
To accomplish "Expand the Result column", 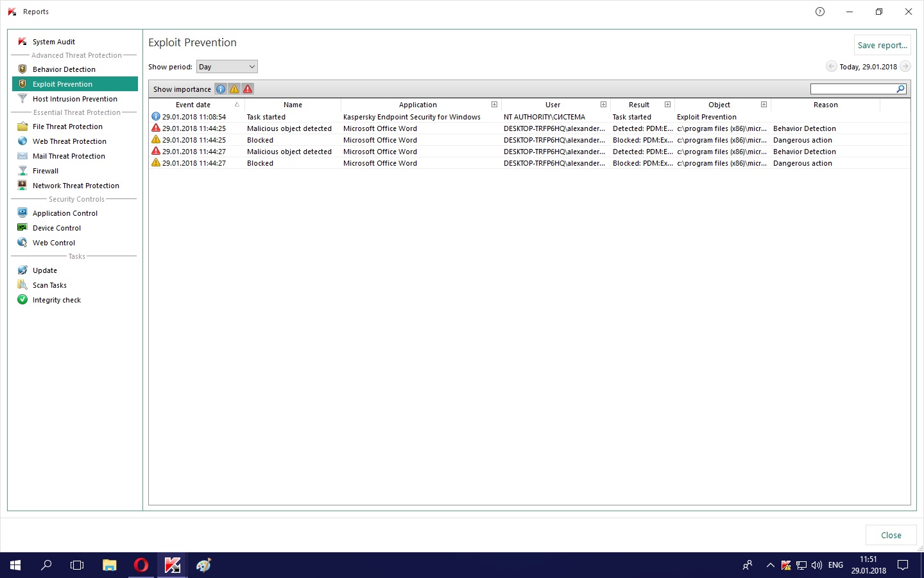I will pyautogui.click(x=667, y=105).
